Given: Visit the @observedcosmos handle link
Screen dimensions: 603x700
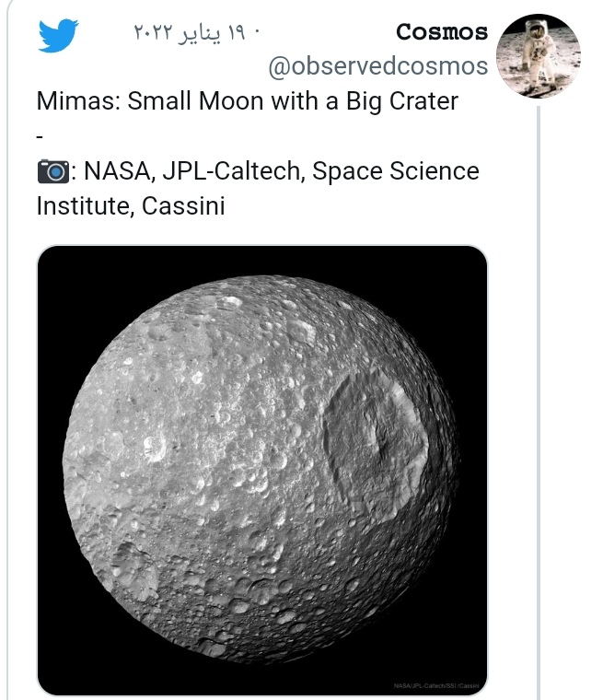Looking at the screenshot, I should 377,66.
